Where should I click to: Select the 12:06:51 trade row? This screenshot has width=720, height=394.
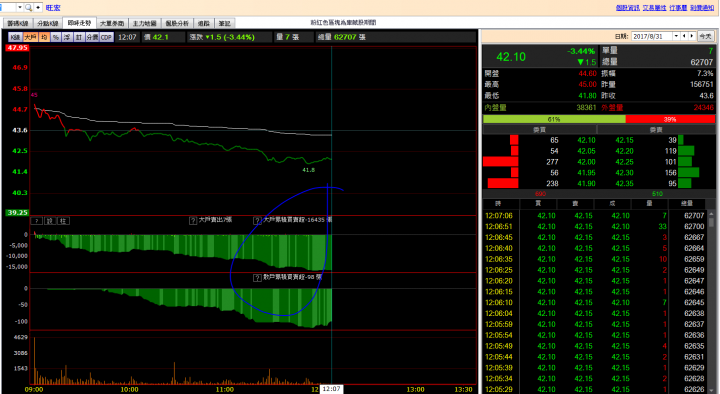click(595, 226)
